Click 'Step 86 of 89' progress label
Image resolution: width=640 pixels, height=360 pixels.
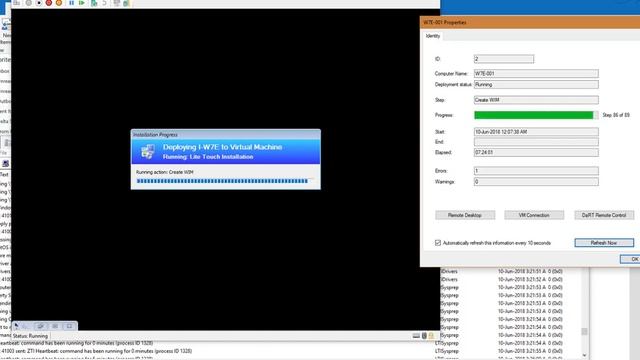(x=616, y=115)
